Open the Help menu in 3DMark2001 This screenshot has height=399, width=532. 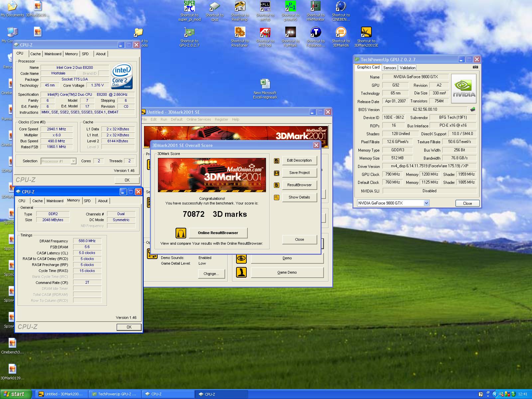[x=235, y=119]
